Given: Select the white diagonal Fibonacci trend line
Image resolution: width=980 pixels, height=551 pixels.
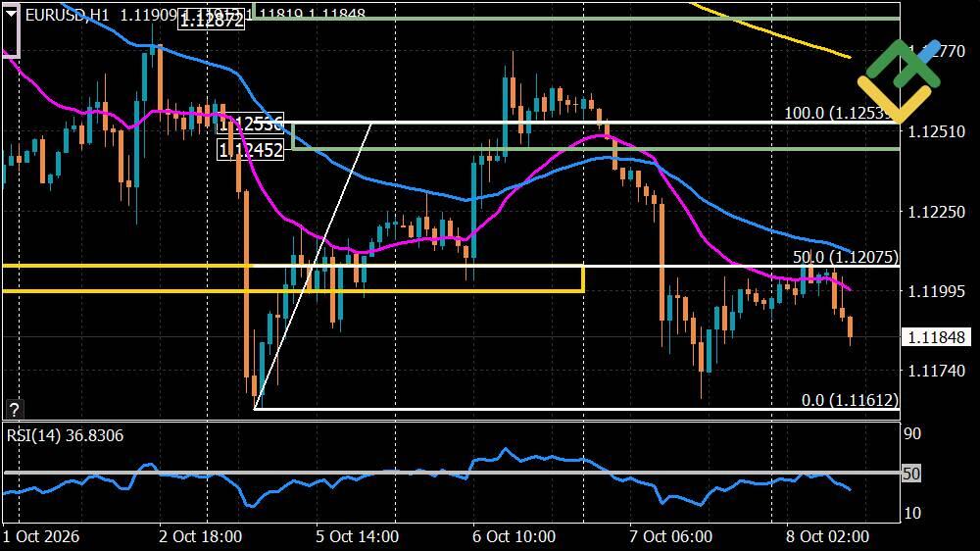Looking at the screenshot, I should point(313,267).
